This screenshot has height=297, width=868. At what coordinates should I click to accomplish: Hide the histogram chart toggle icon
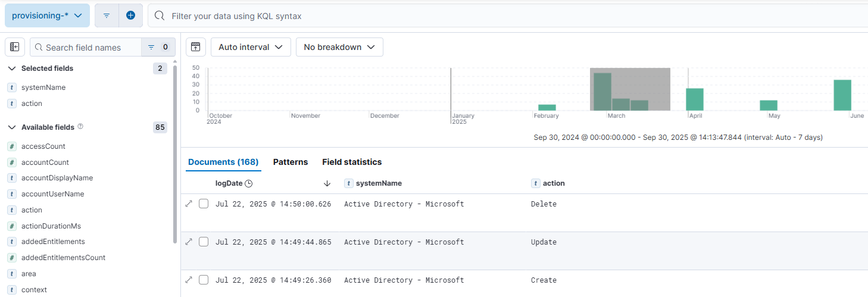point(196,47)
